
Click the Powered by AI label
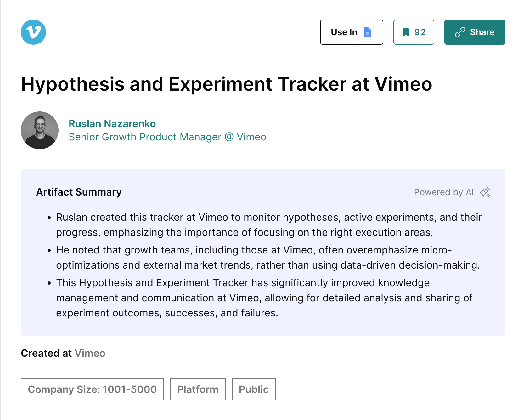(443, 192)
